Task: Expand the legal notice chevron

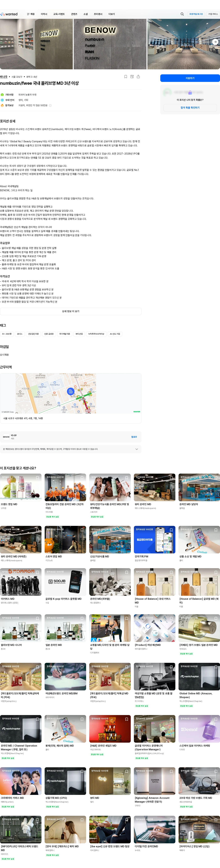Action: [137, 449]
